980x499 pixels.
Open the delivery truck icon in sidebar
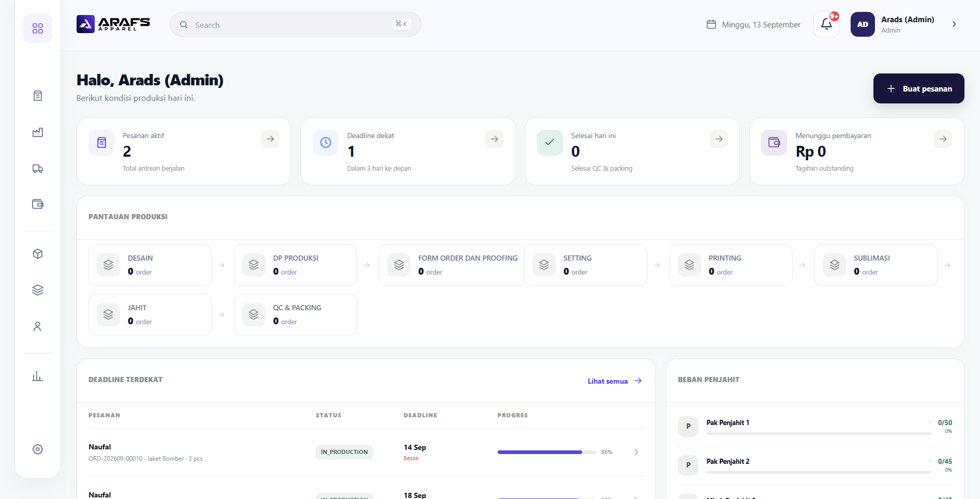[38, 169]
